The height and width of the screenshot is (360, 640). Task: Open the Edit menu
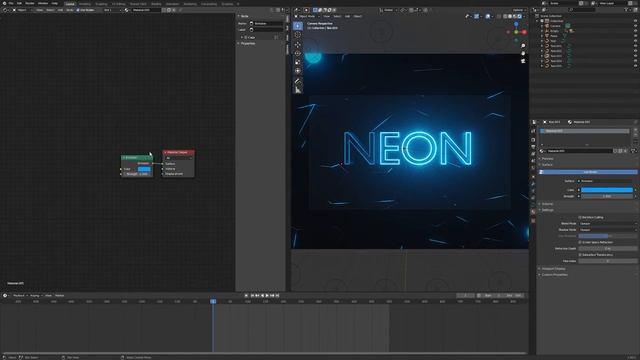click(19, 3)
